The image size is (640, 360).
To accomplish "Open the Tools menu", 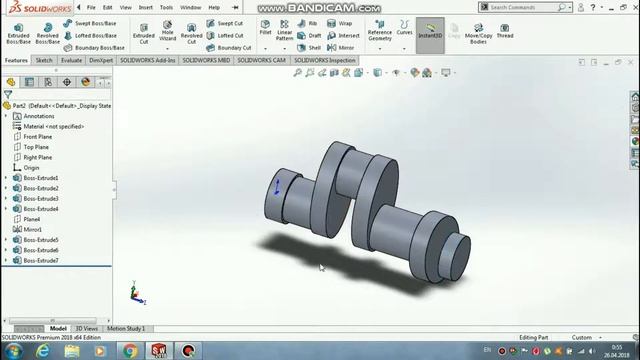I will pyautogui.click(x=166, y=7).
